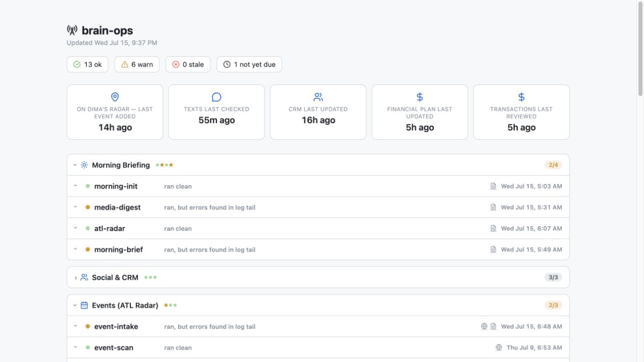Click the brain-ops antenna logo icon
This screenshot has height=362, width=644.
(x=72, y=31)
